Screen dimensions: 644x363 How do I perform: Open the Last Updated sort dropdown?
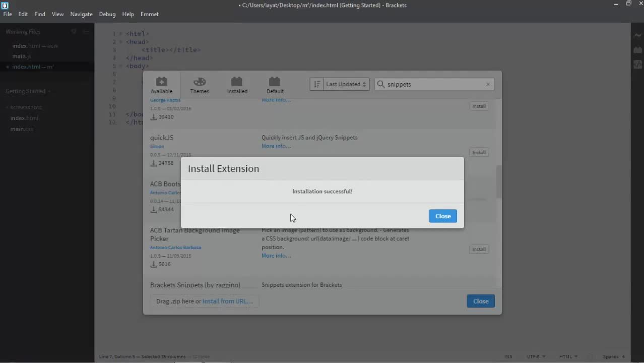tap(344, 84)
